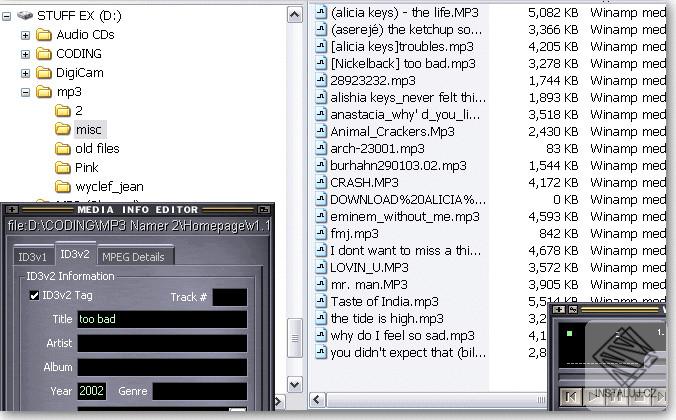
Task: Click the file path text in Media Info Editor
Action: pos(139,226)
